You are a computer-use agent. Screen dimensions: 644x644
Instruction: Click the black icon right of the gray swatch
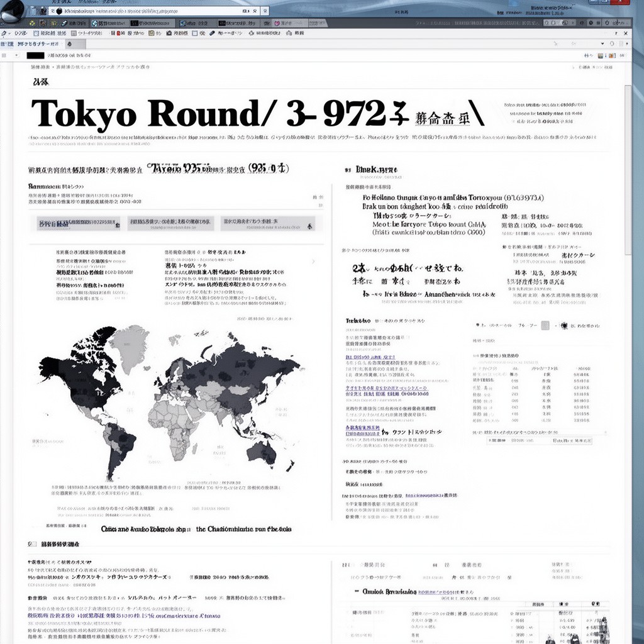tap(564, 326)
